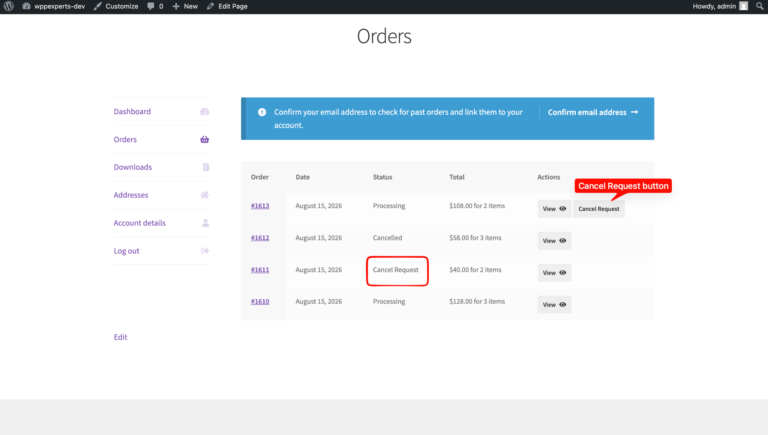Click the Processing status of order #1613
768x435 pixels.
389,206
